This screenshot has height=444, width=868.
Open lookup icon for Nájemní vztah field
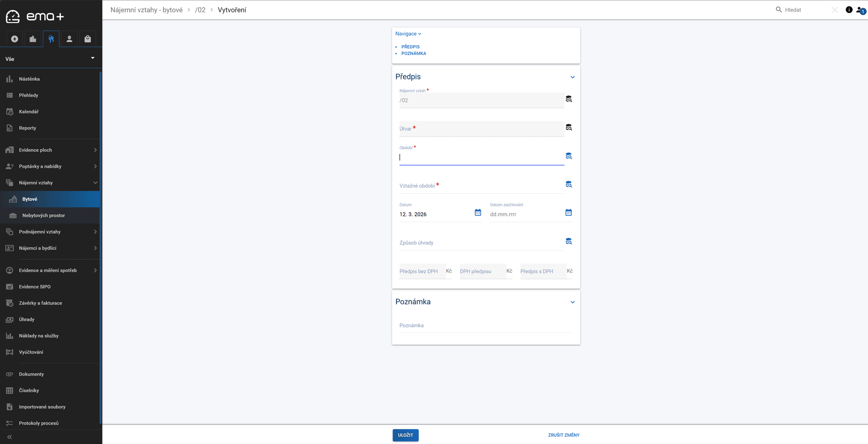click(x=569, y=99)
